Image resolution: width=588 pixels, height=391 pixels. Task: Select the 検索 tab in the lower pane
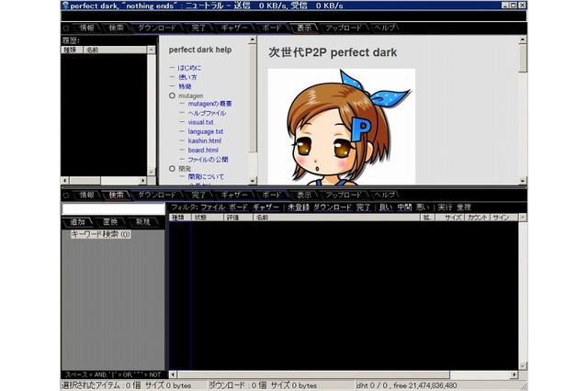point(117,195)
